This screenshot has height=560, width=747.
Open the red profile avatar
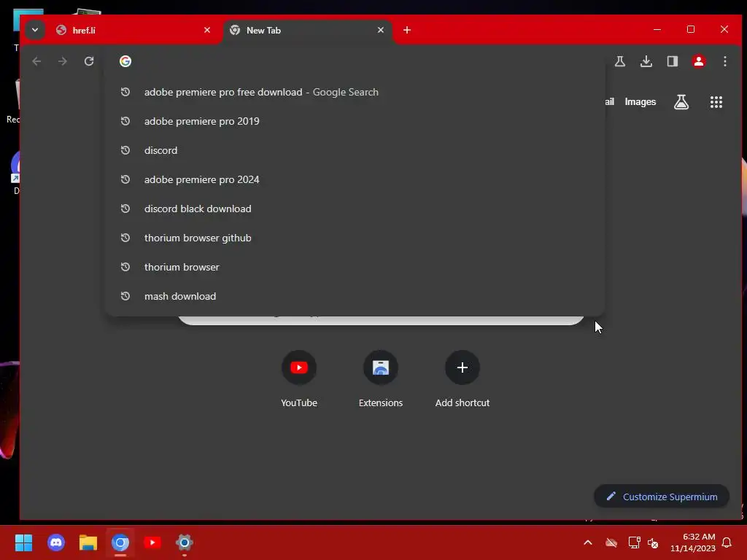pos(699,61)
